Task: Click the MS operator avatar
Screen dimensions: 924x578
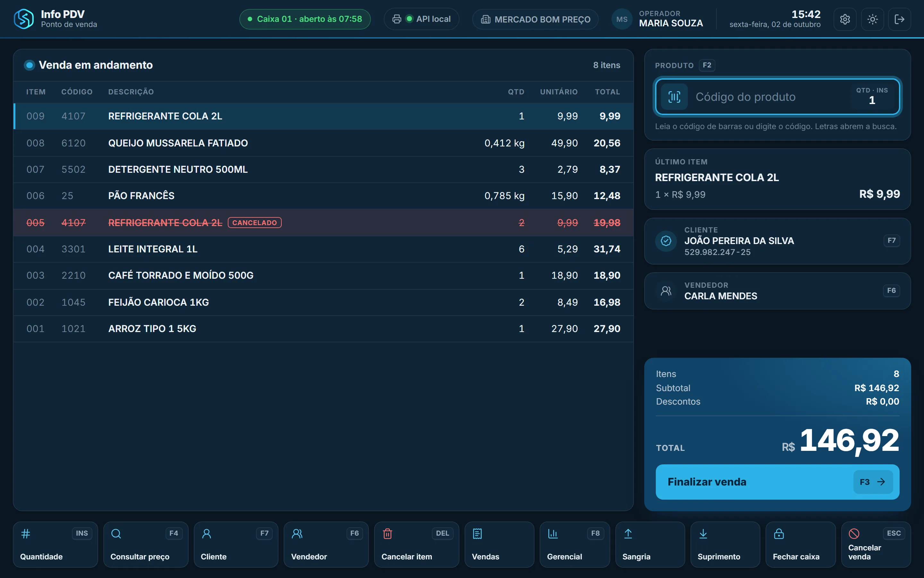Action: pyautogui.click(x=621, y=19)
